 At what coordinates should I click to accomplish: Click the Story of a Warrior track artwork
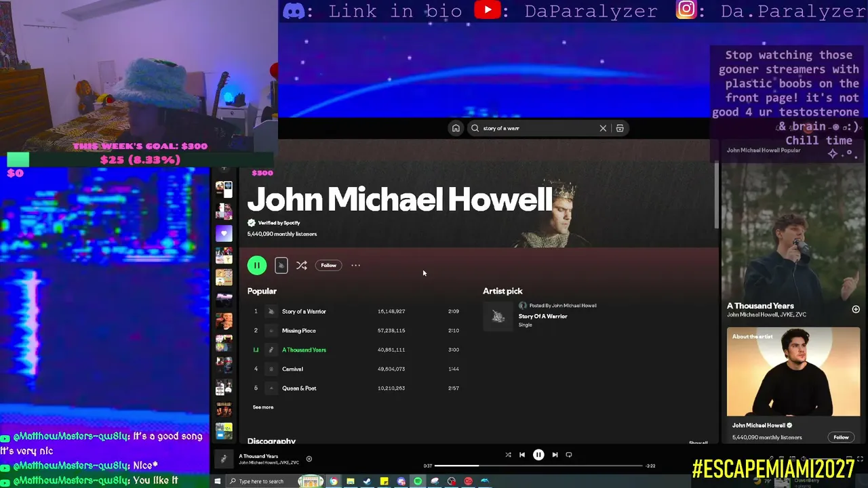[271, 311]
